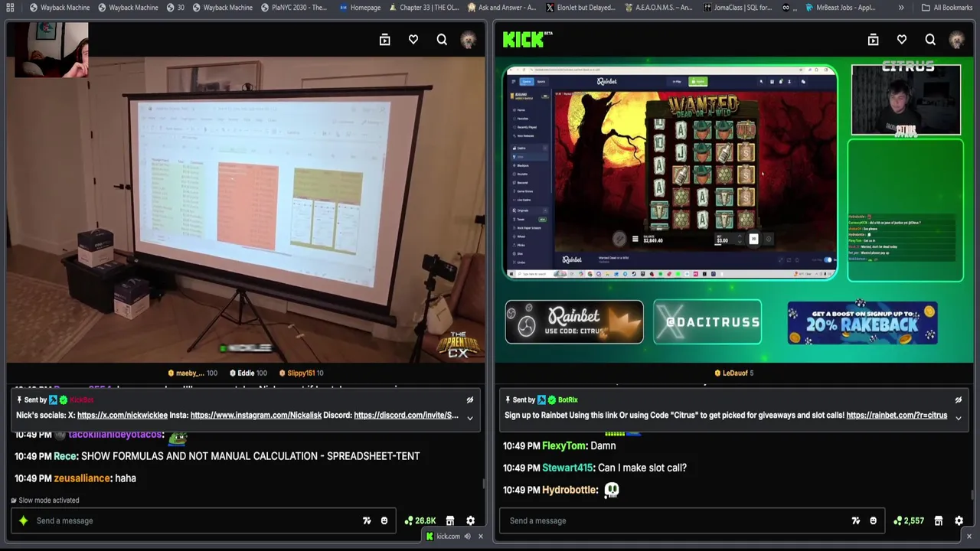This screenshot has height=551, width=980.
Task: Select top gifter Slippy151 in left chat
Action: [301, 373]
